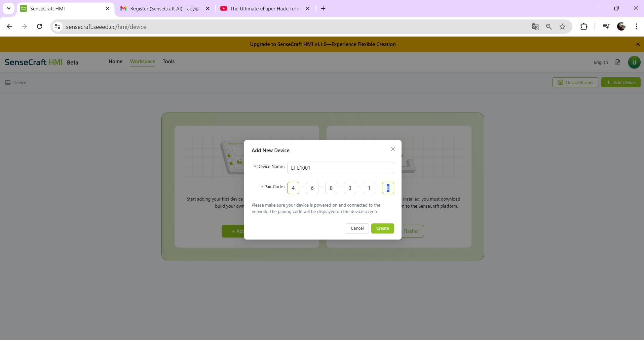Cancel the Add New Device dialog
This screenshot has height=340, width=644.
(357, 228)
